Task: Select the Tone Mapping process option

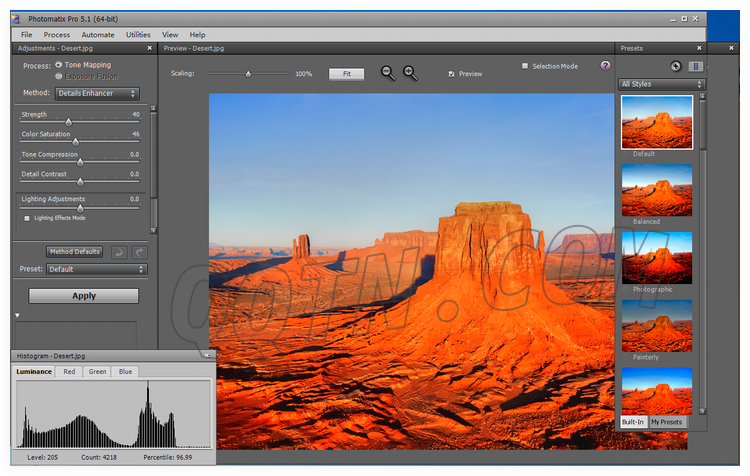Action: pyautogui.click(x=58, y=65)
